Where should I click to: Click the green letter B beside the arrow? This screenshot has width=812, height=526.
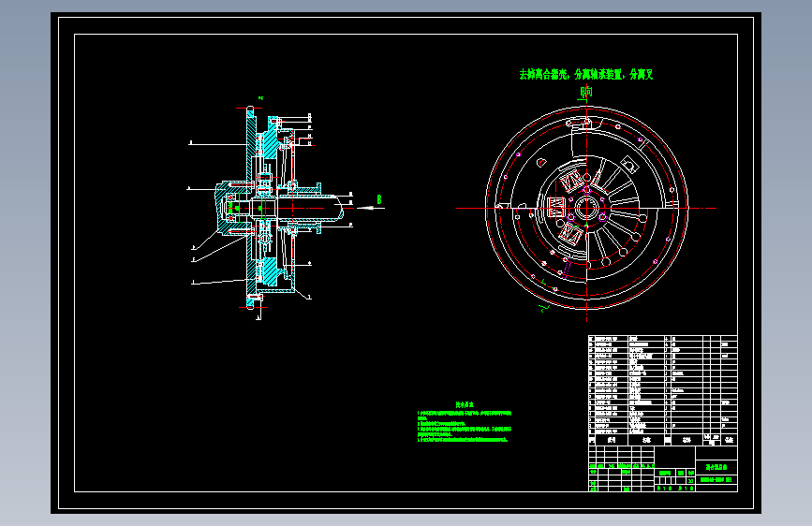point(379,199)
